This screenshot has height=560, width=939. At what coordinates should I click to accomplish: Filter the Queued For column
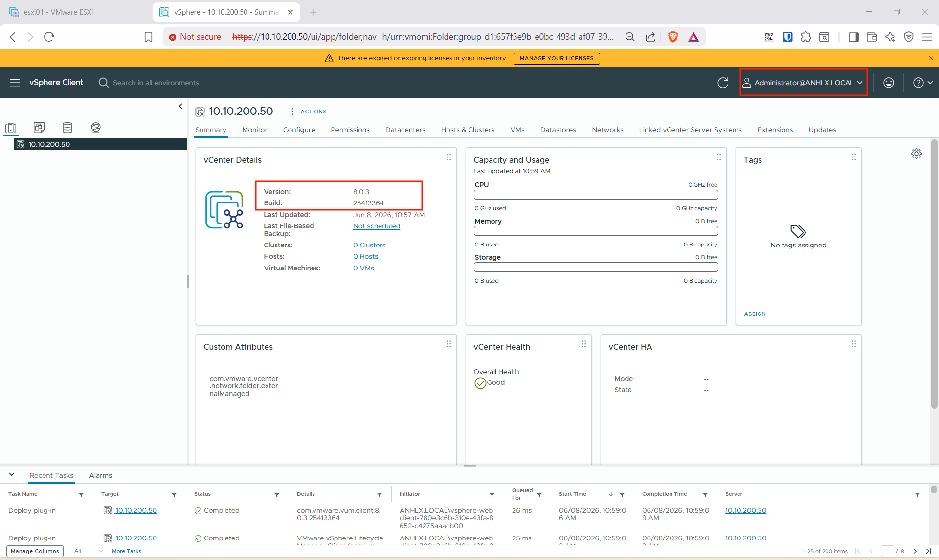tap(539, 495)
